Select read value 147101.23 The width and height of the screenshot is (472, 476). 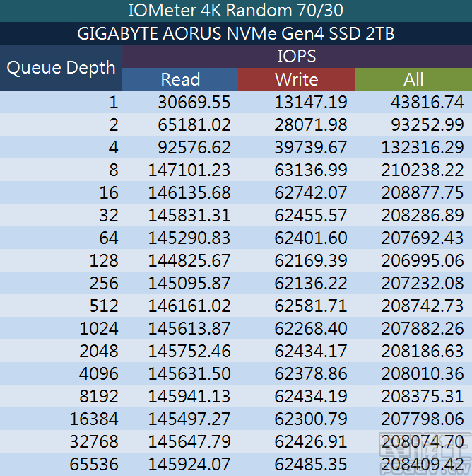(189, 170)
